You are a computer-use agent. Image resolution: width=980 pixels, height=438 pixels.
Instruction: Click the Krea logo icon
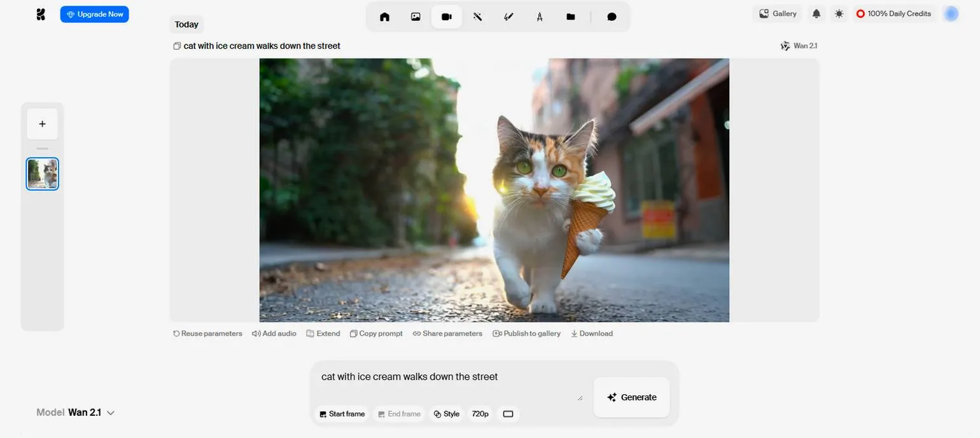(41, 14)
